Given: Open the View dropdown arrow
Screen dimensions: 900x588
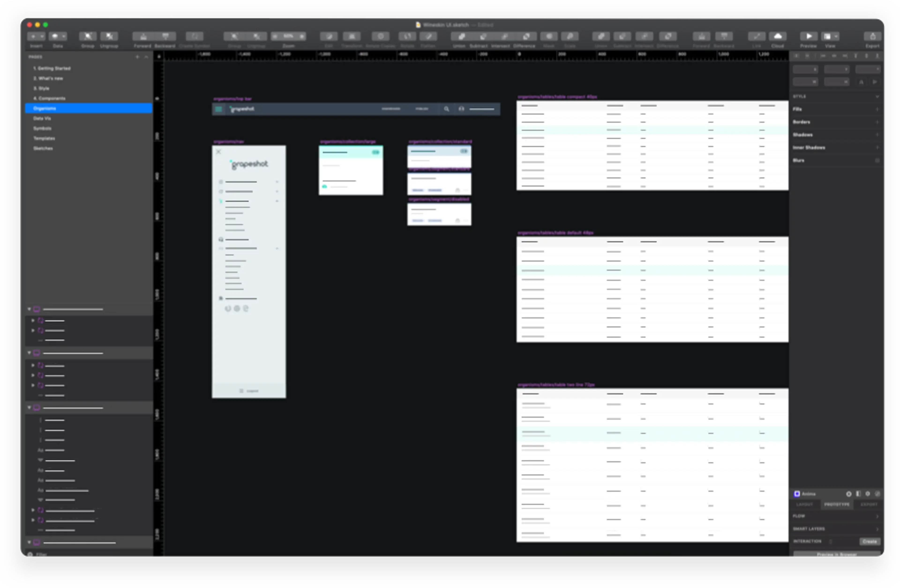Looking at the screenshot, I should (x=836, y=36).
